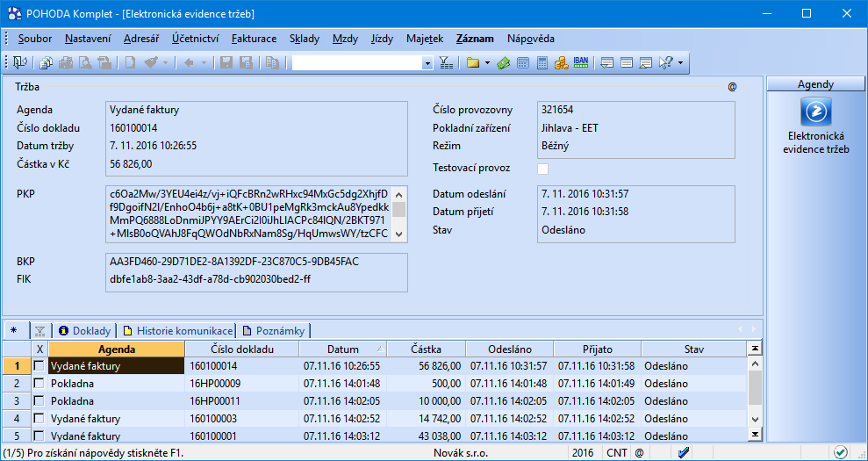Click the green banknote icon in the toolbar
Screen dimensions: 868x461
tap(503, 63)
